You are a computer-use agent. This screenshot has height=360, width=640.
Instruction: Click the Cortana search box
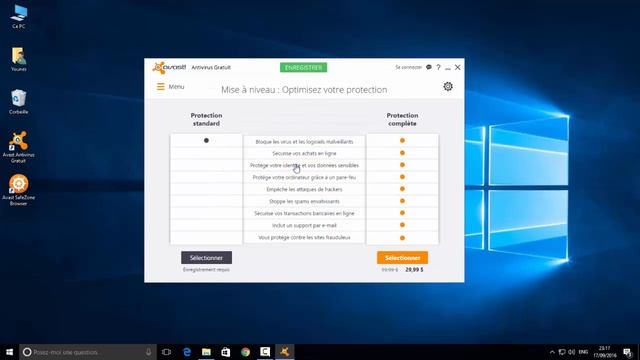pyautogui.click(x=88, y=352)
